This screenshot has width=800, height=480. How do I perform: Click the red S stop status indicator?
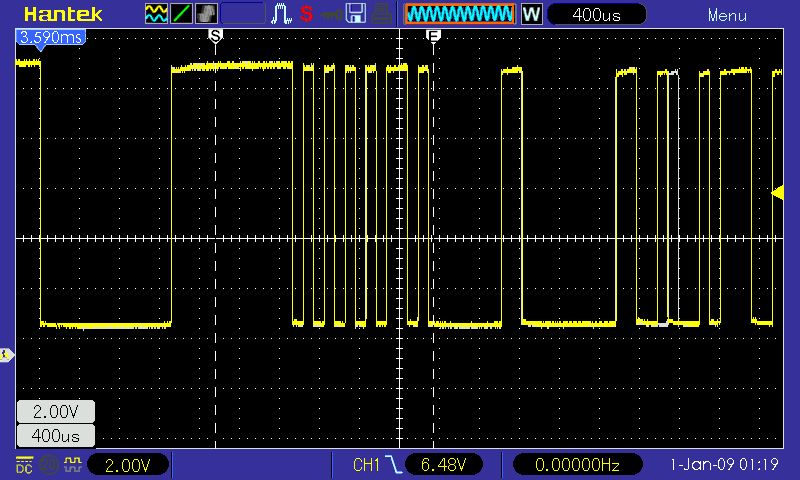coord(306,14)
